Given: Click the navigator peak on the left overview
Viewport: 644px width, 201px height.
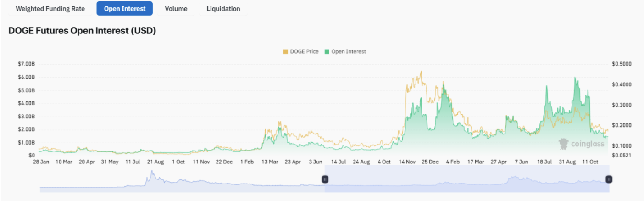Looking at the screenshot, I should coord(152,172).
